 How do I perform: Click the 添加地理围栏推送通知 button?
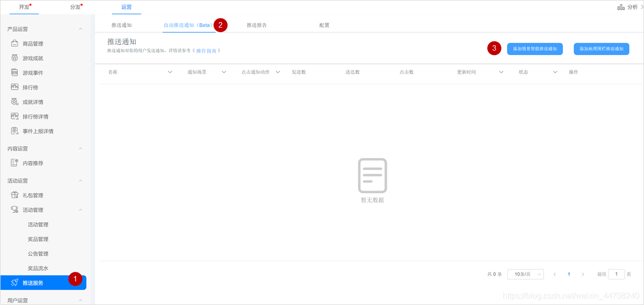tap(601, 49)
